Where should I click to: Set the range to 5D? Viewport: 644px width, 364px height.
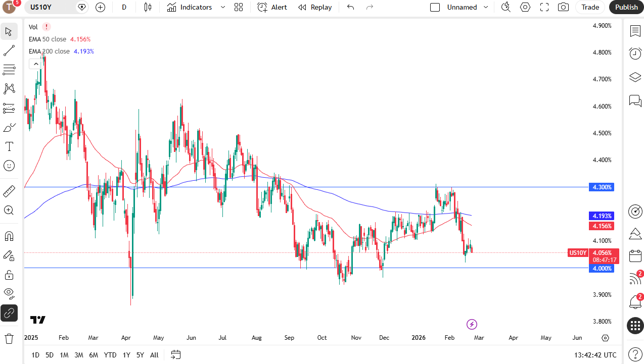click(x=49, y=355)
